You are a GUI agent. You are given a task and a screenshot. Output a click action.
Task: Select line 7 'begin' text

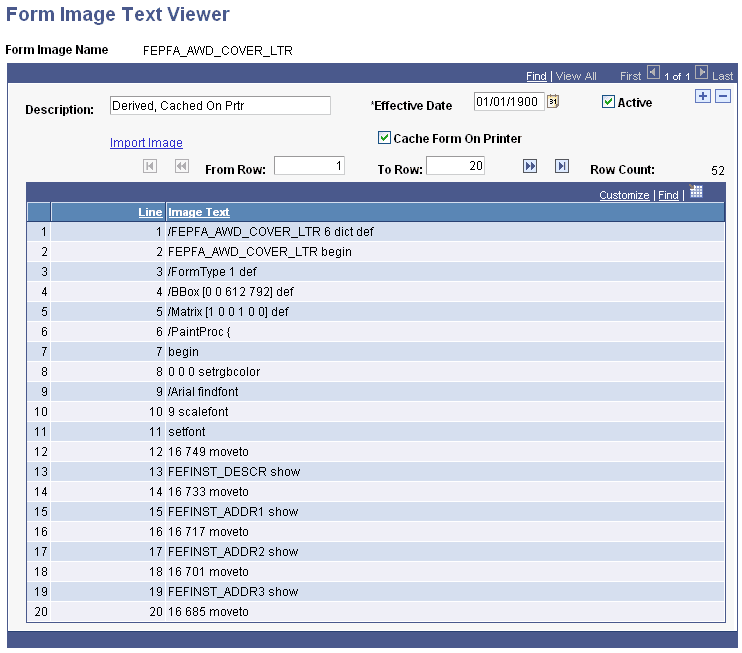(183, 352)
